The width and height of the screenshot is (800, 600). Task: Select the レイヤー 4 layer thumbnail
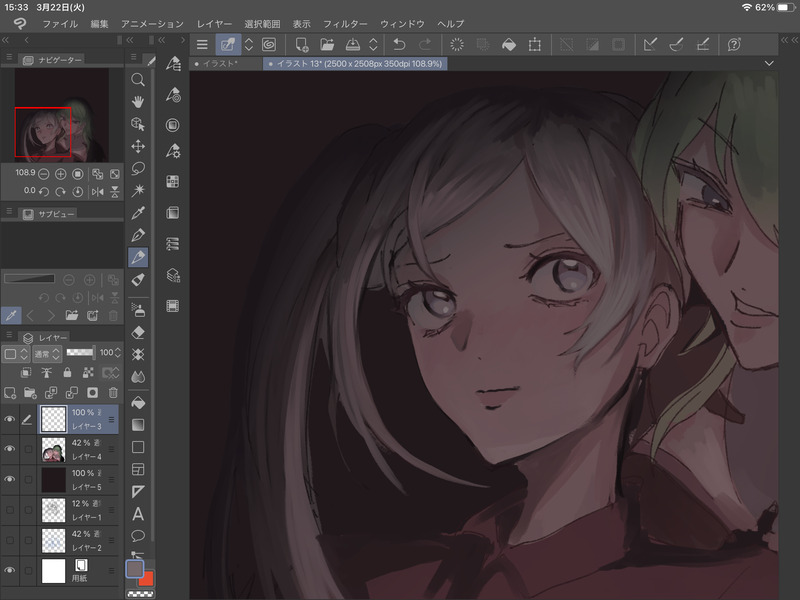[54, 449]
